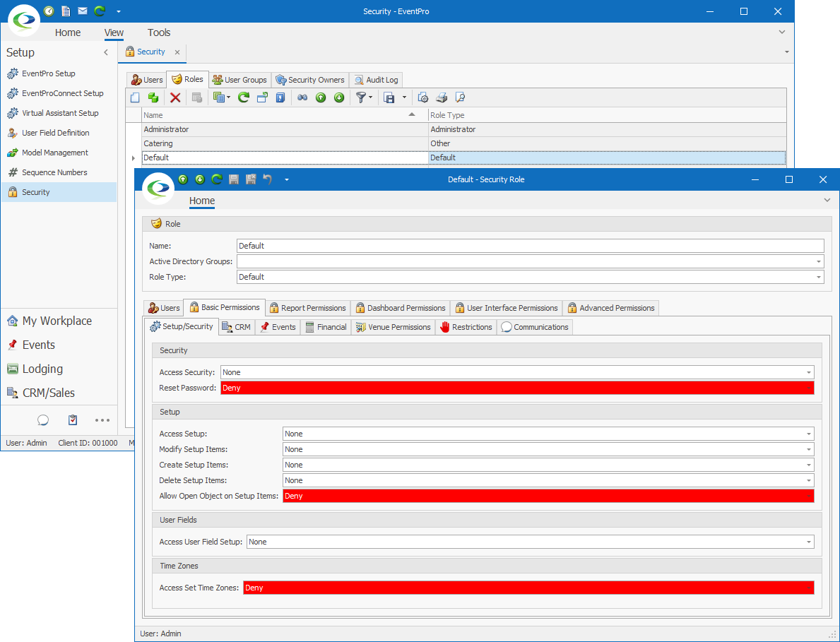
Task: Switch to the Advanced Permissions tab
Action: coord(610,308)
